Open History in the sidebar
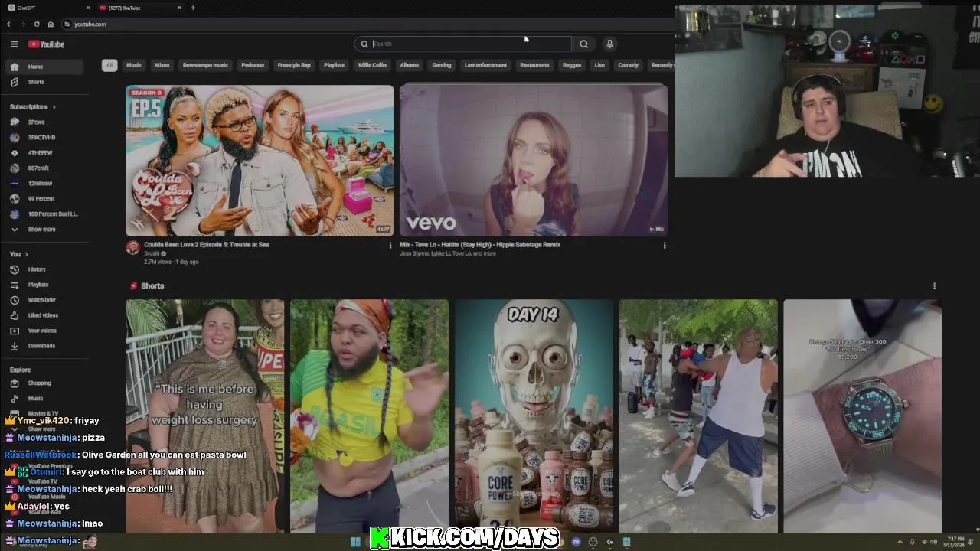The width and height of the screenshot is (980, 551). click(46, 269)
